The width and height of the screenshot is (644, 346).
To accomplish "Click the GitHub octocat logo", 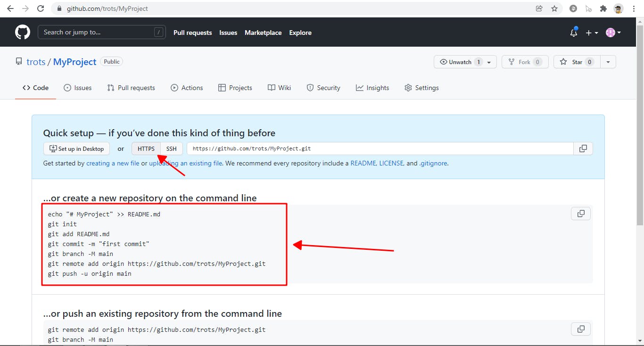I will pyautogui.click(x=22, y=33).
